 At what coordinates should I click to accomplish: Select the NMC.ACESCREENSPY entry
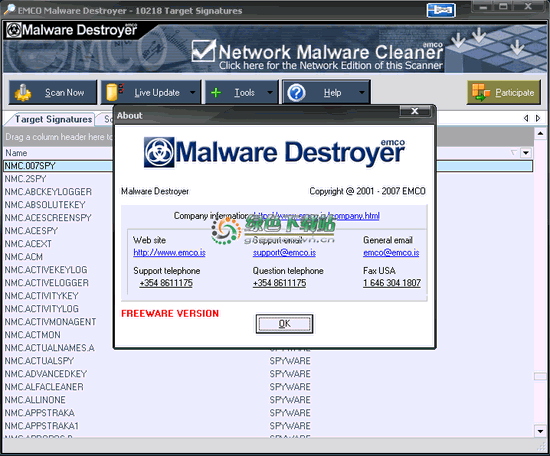pos(48,218)
